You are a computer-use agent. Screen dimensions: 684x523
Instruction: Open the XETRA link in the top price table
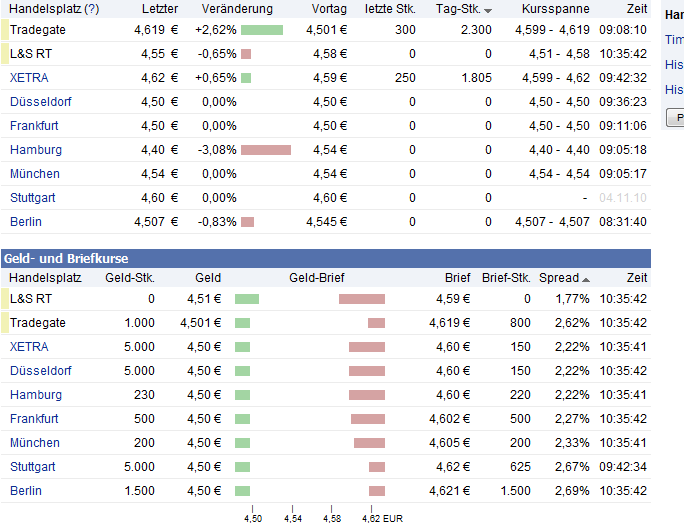point(29,77)
